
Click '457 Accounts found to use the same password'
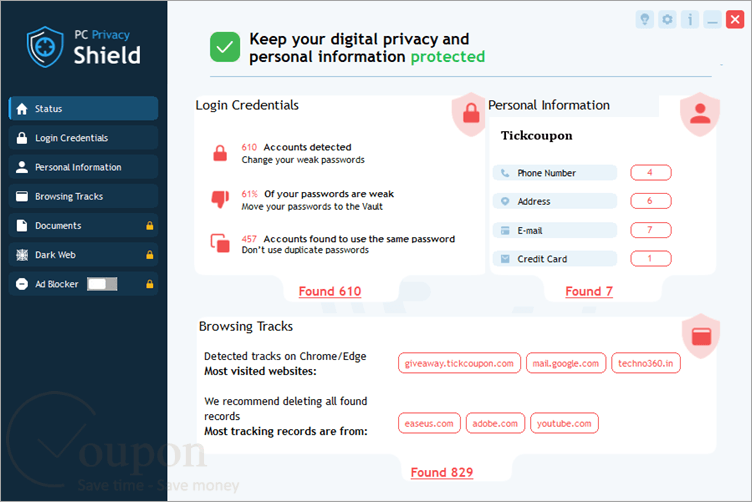[348, 239]
